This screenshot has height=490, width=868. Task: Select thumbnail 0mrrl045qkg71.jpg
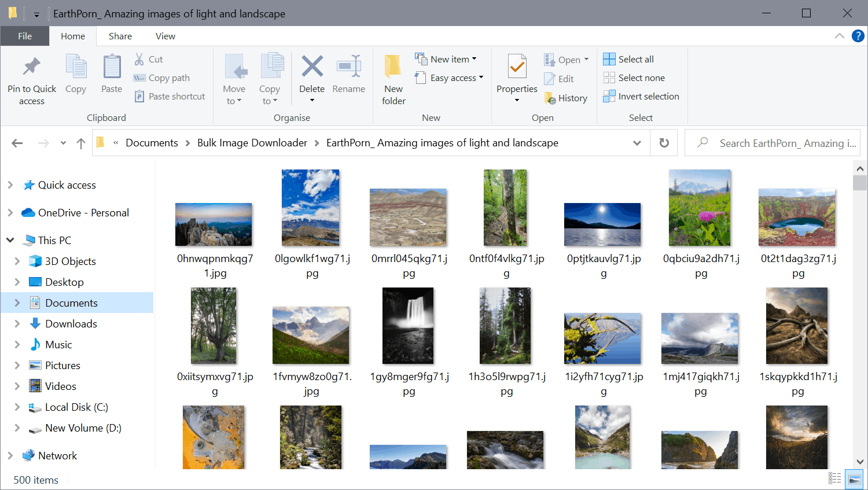click(408, 217)
